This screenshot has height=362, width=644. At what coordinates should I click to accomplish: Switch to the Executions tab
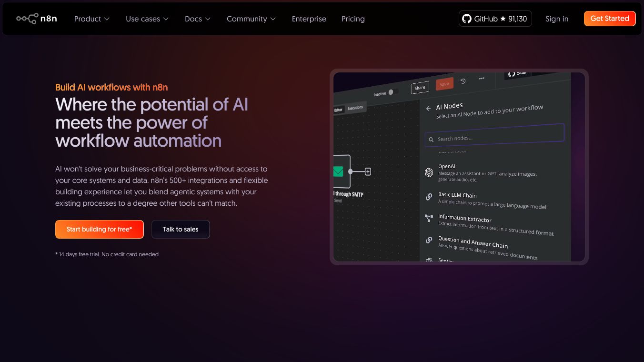(355, 108)
